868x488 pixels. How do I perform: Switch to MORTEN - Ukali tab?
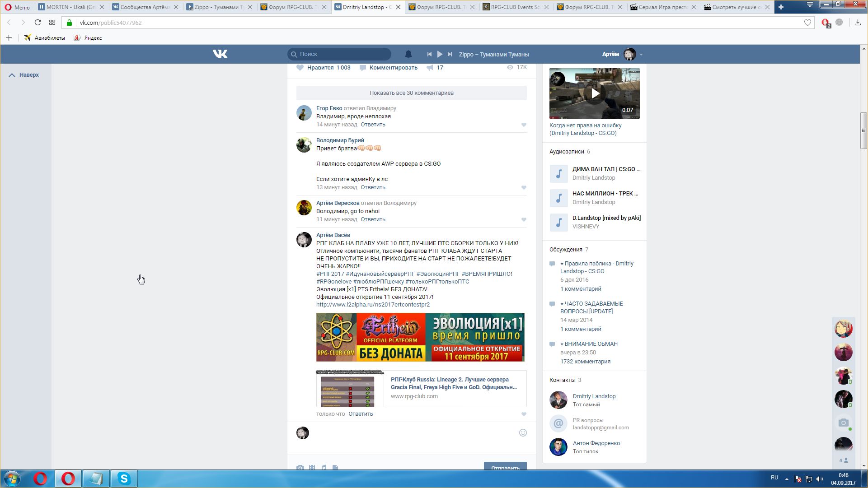pos(71,7)
